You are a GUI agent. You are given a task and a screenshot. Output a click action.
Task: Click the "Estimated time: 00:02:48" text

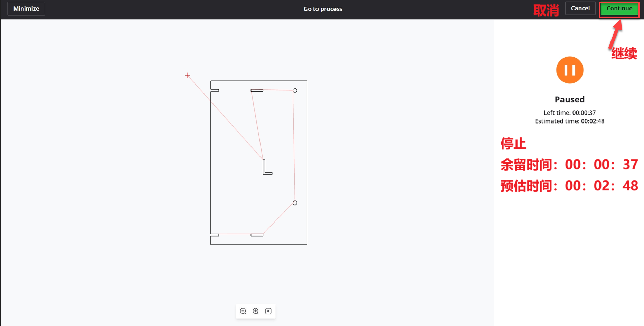(569, 121)
